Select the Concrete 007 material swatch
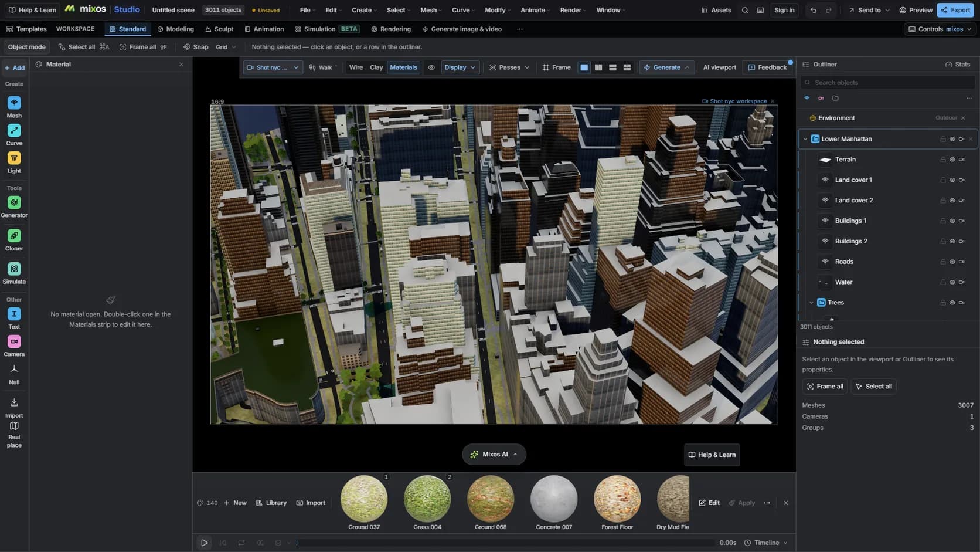980x552 pixels. coord(554,499)
